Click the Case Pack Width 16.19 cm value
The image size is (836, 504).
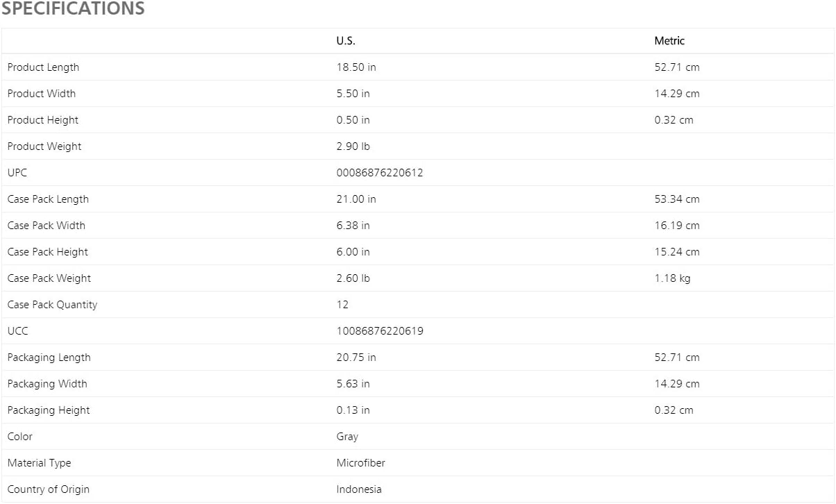pyautogui.click(x=677, y=226)
